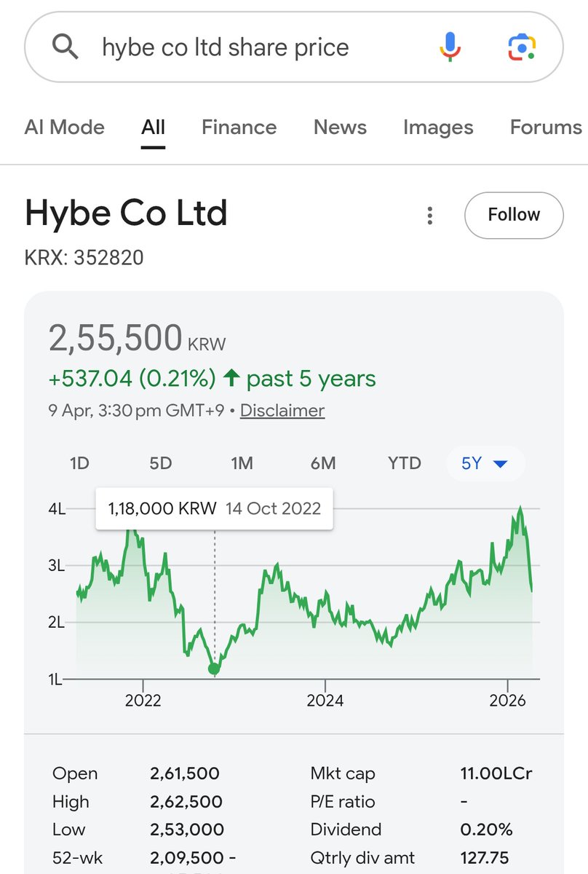
Task: Open the Images tab
Action: pos(438,127)
